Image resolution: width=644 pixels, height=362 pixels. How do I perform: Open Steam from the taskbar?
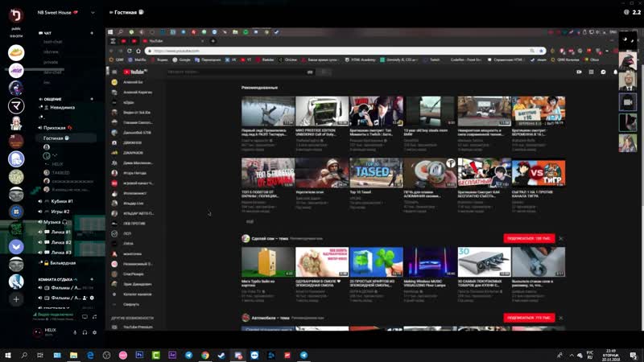(x=221, y=355)
